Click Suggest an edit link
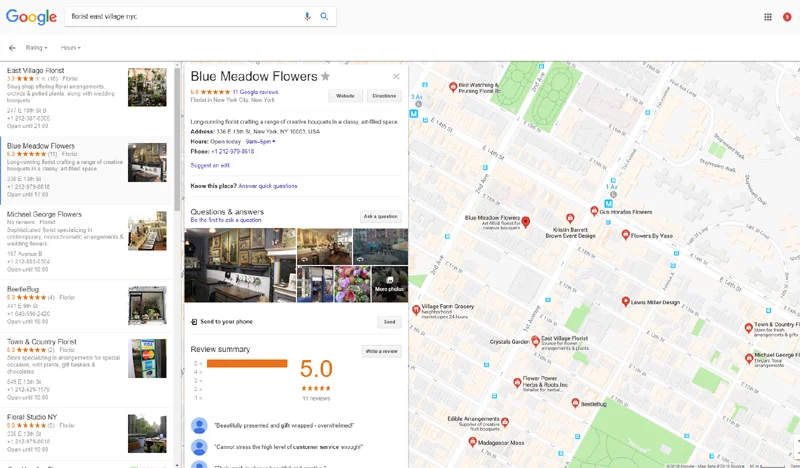The image size is (800, 468). pyautogui.click(x=210, y=165)
